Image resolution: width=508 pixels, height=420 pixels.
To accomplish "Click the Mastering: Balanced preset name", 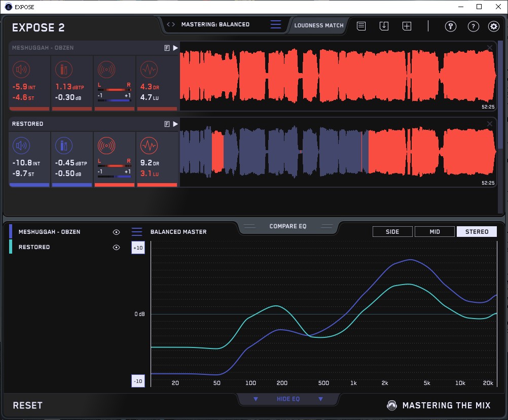I will coord(215,24).
